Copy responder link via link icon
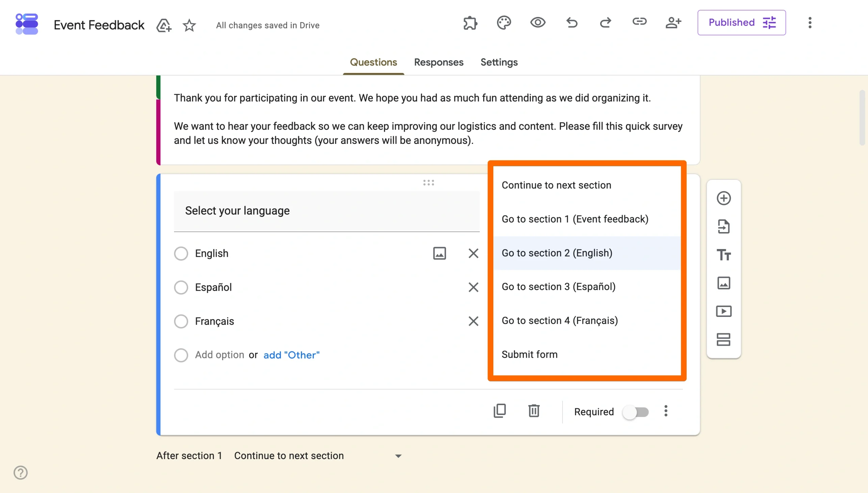This screenshot has height=493, width=868. point(639,22)
